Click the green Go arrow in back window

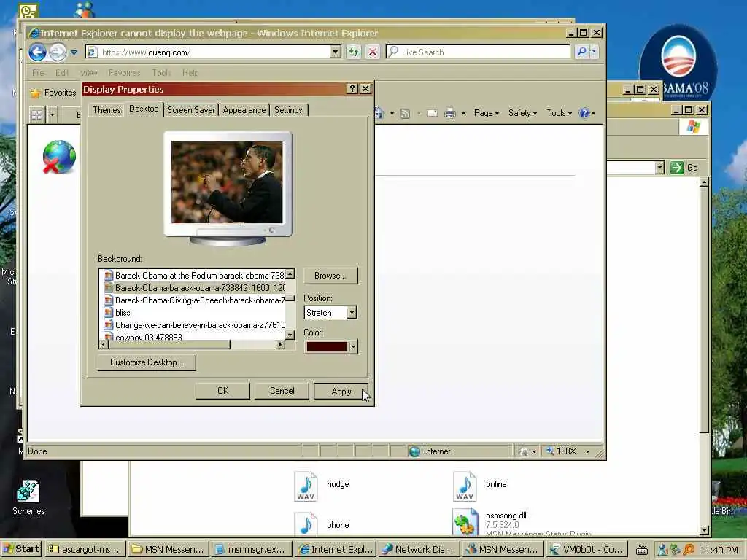[x=676, y=168]
